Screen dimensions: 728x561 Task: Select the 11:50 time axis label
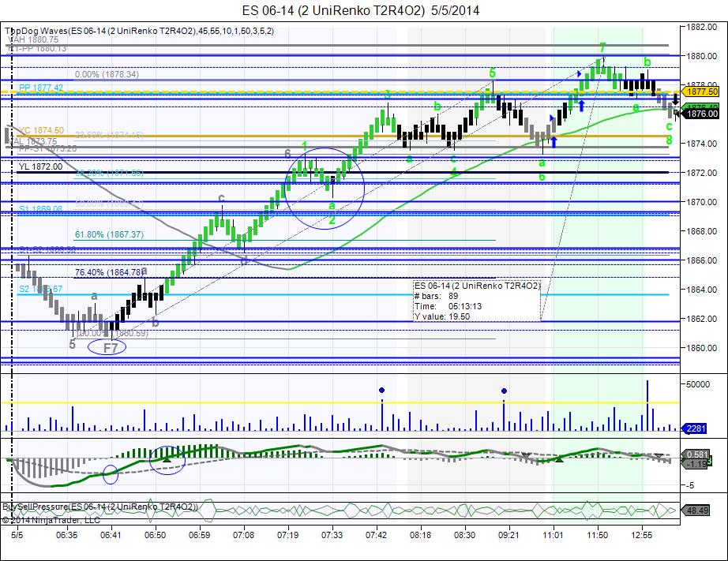point(597,535)
